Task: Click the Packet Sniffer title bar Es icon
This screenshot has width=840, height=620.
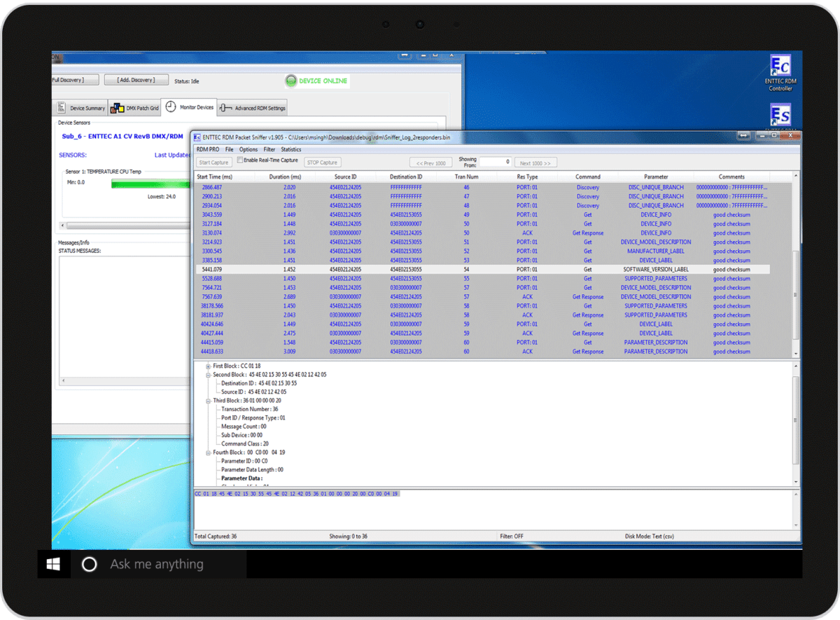Action: 198,136
